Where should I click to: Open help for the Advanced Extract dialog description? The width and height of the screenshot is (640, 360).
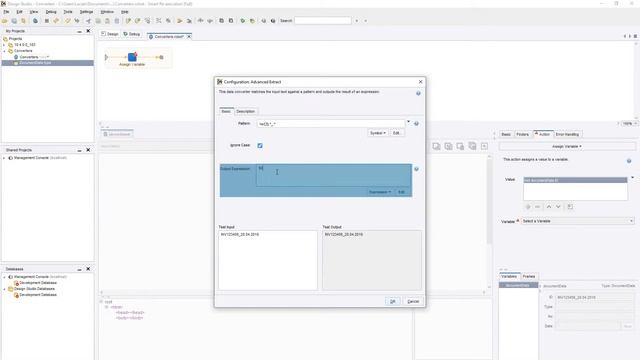(418, 93)
